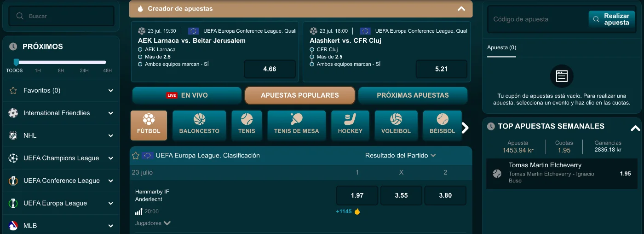Open +1145 more markets link

(344, 211)
